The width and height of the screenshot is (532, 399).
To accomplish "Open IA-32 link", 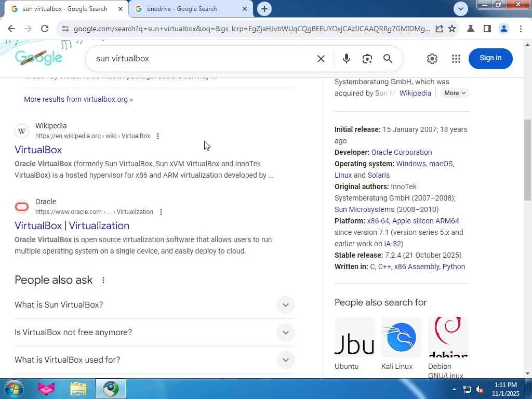I will (393, 244).
